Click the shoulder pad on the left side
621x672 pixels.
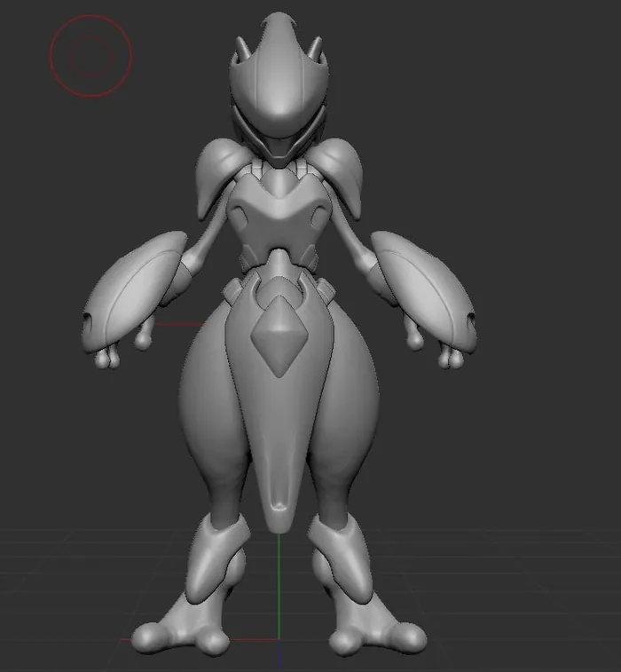[x=217, y=175]
